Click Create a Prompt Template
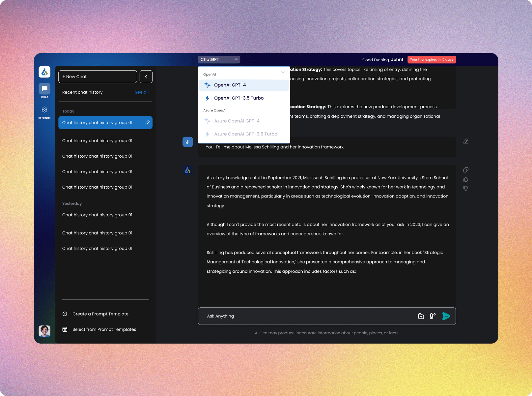 100,314
